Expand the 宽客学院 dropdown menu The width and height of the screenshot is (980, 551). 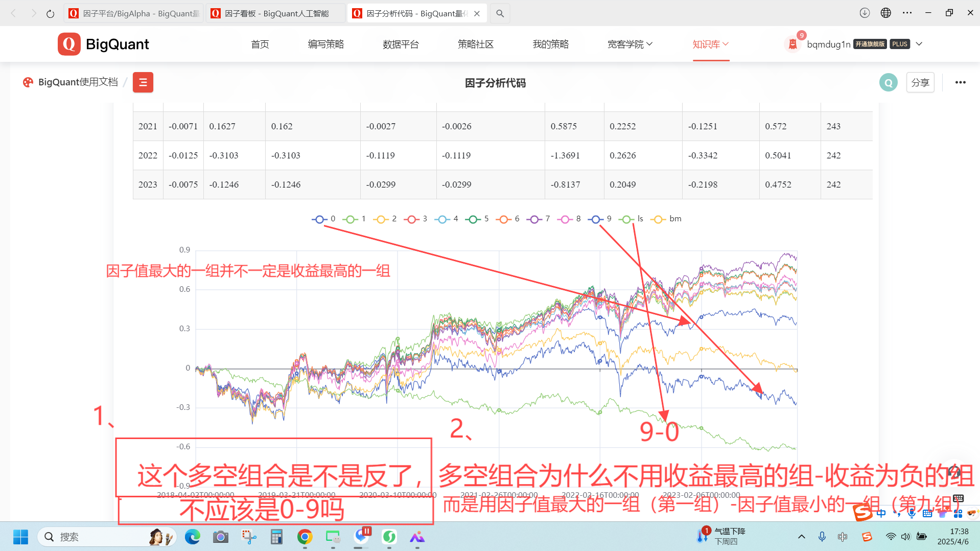[629, 44]
